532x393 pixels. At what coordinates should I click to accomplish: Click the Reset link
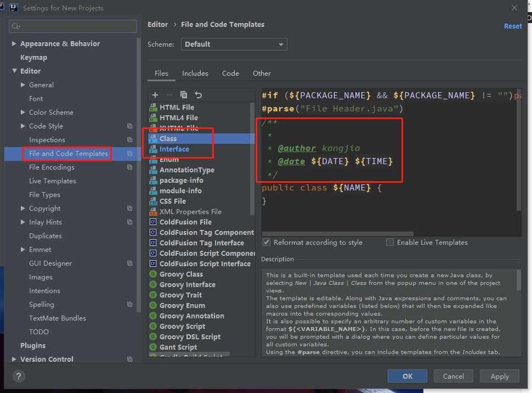pos(513,26)
